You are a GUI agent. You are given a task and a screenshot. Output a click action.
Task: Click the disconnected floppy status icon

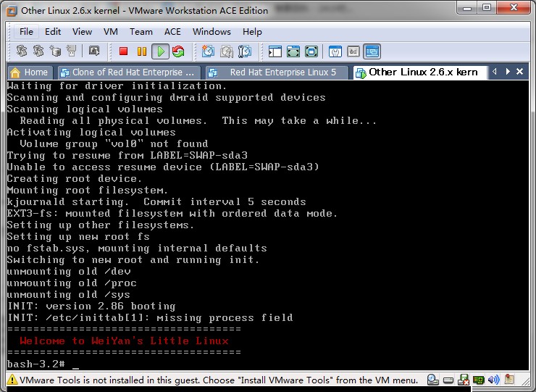pos(463,380)
